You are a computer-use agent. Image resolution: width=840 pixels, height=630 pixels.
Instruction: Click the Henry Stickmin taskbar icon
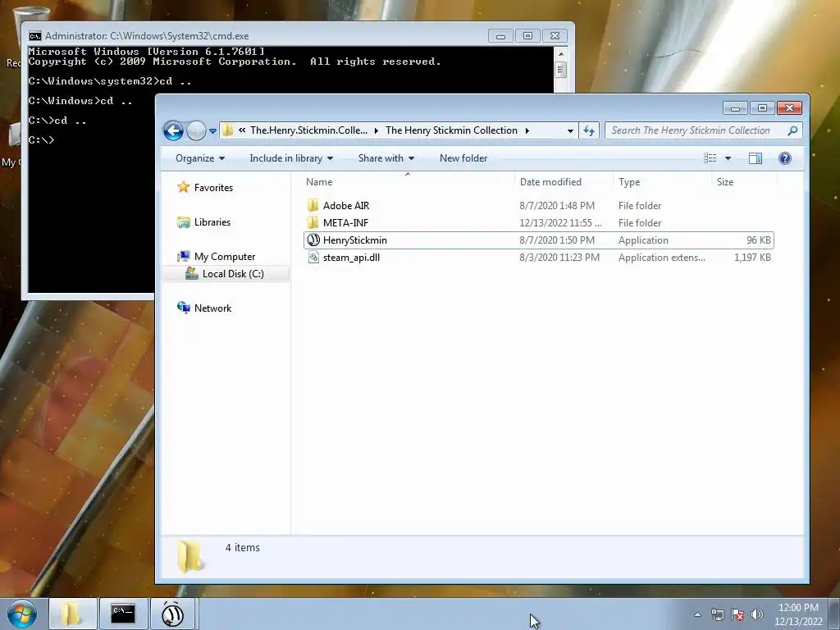(x=173, y=614)
